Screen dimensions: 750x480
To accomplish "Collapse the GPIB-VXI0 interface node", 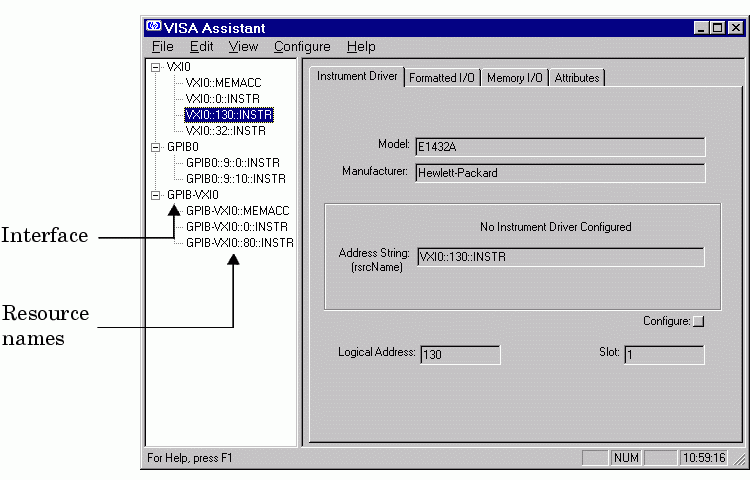I will click(155, 195).
